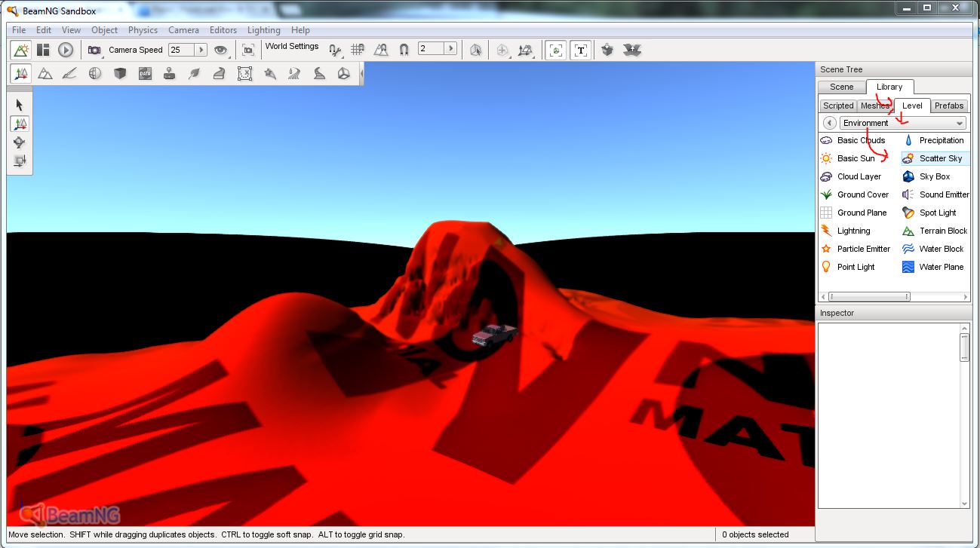
Task: Select Basic Sun library item
Action: click(x=848, y=158)
